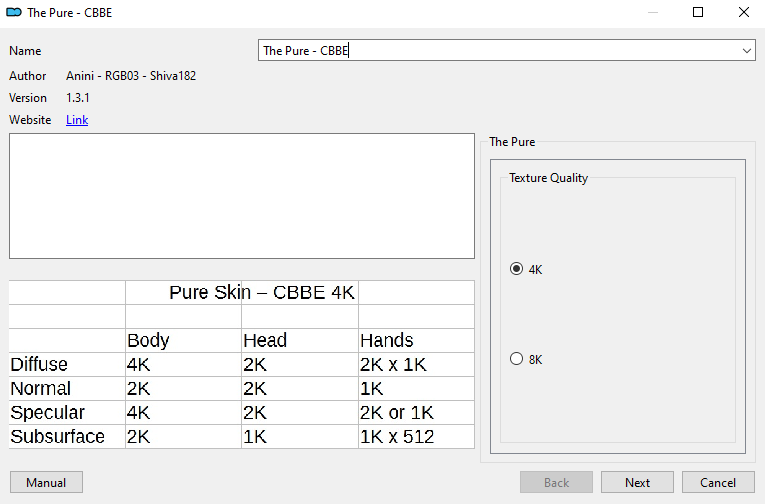Click the grayed-out Back button
Screen dimensions: 765x504
pyautogui.click(x=556, y=483)
